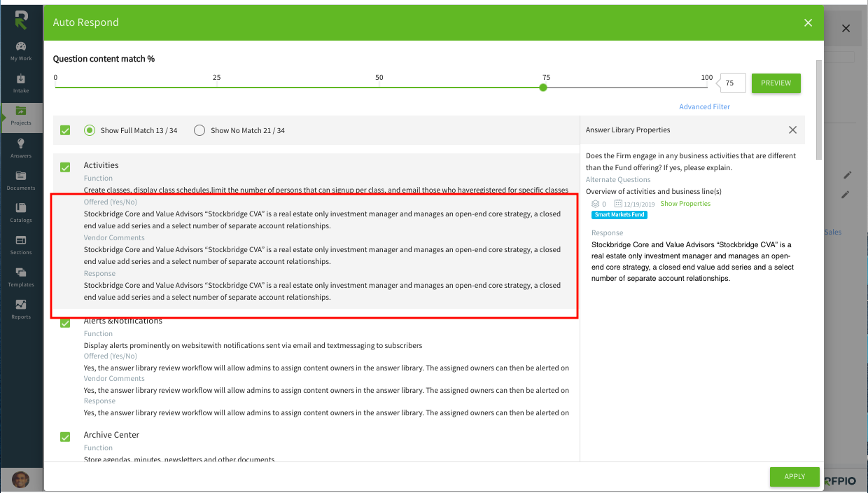Click the Question content match % label

104,59
